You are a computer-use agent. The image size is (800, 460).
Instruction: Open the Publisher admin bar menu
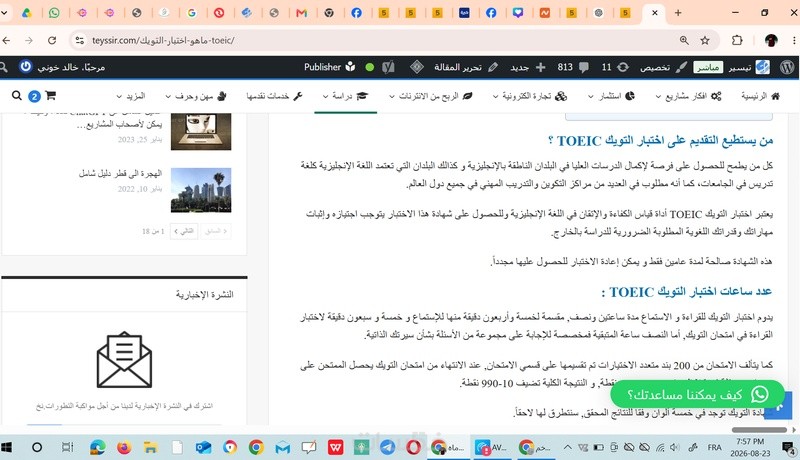coord(330,67)
